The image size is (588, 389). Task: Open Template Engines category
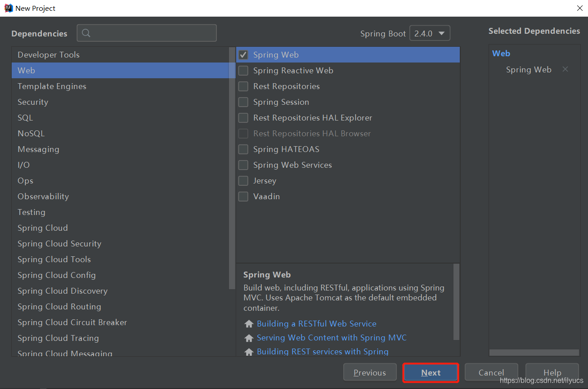pyautogui.click(x=121, y=86)
